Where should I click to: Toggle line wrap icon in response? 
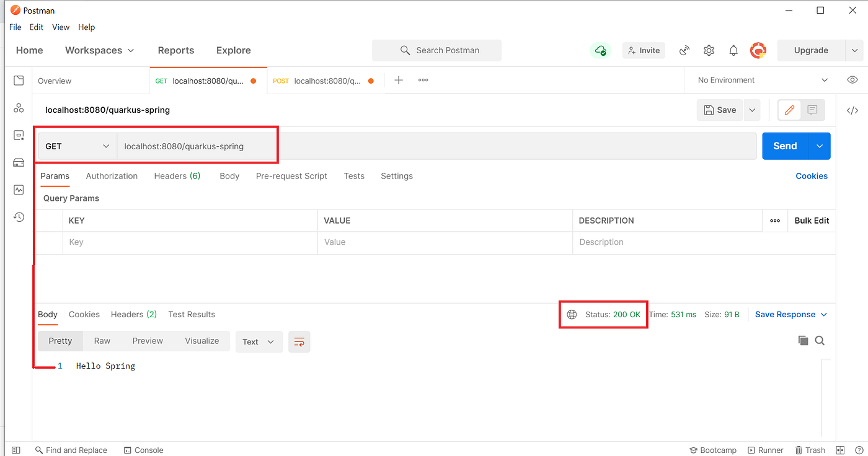[x=299, y=342]
